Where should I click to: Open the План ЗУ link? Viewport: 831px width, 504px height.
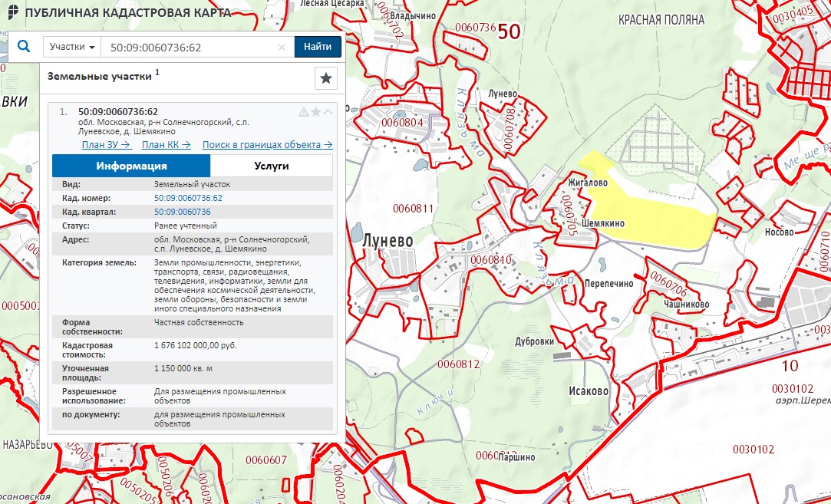click(x=106, y=145)
